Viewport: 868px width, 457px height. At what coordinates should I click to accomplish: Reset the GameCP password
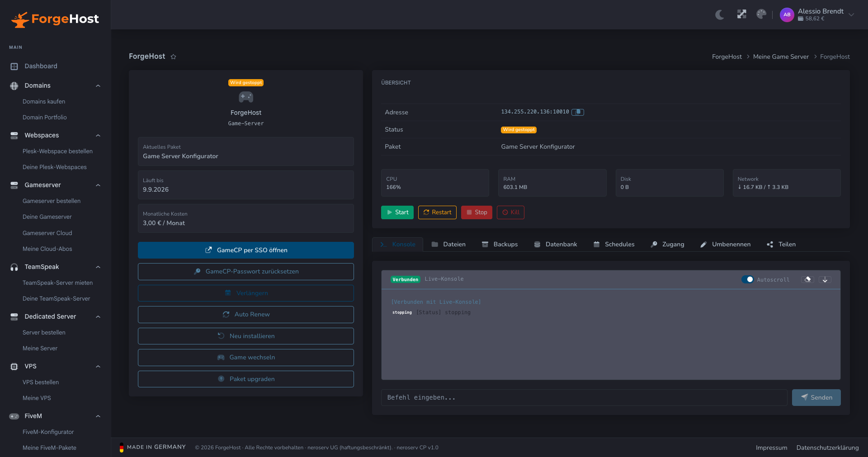coord(246,272)
